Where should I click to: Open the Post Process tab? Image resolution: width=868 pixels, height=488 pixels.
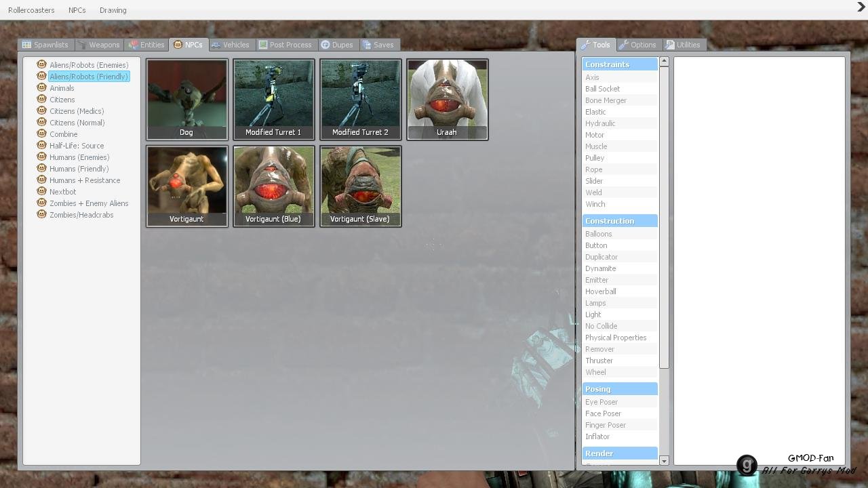(x=285, y=45)
